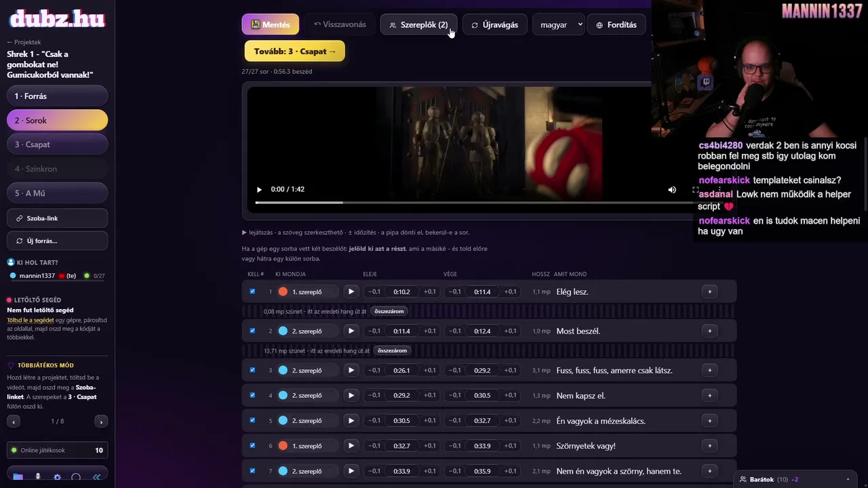Open step '4 · Szinkron'
This screenshot has width=868, height=488.
(57, 169)
